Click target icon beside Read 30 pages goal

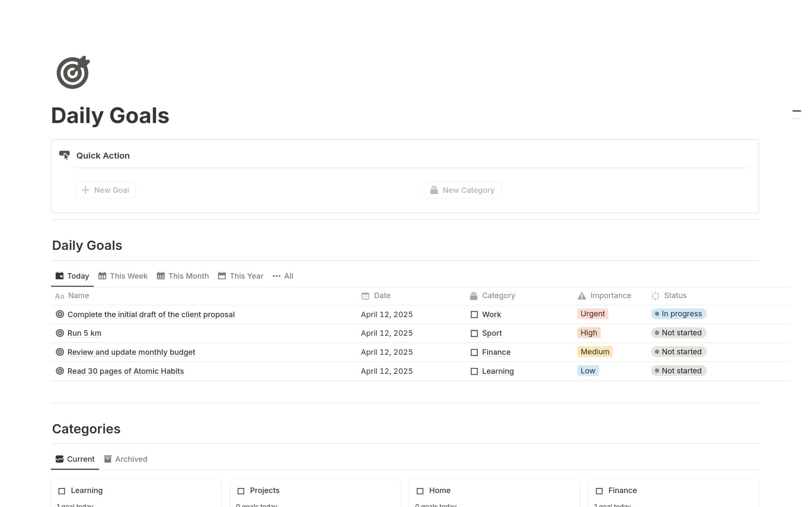tap(60, 371)
